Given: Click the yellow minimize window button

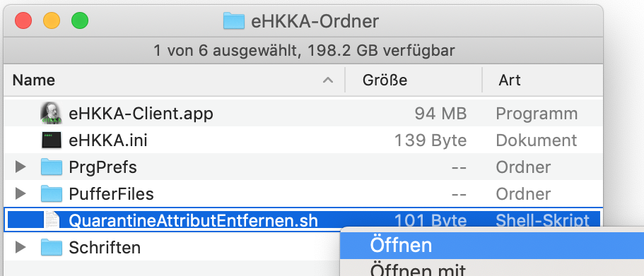Looking at the screenshot, I should click(x=52, y=21).
